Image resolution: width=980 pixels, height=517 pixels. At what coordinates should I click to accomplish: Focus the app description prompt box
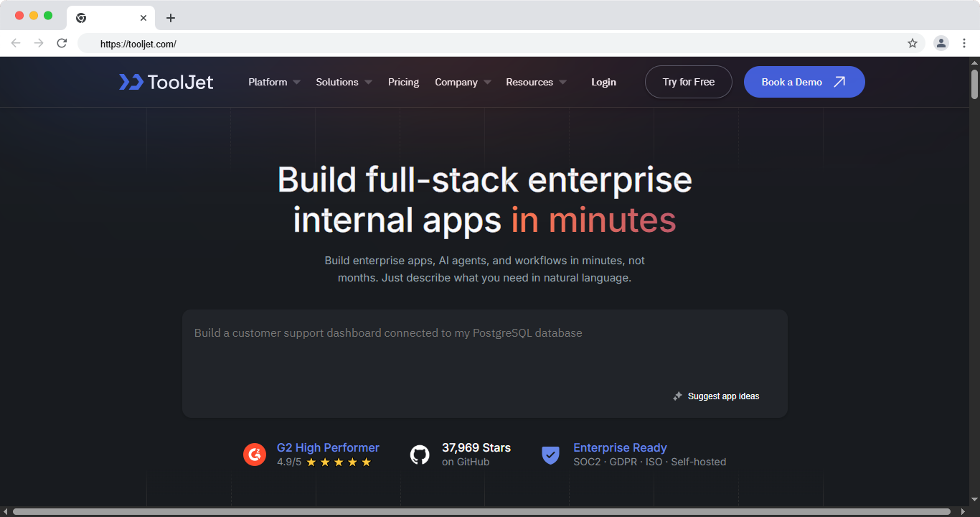click(x=485, y=363)
